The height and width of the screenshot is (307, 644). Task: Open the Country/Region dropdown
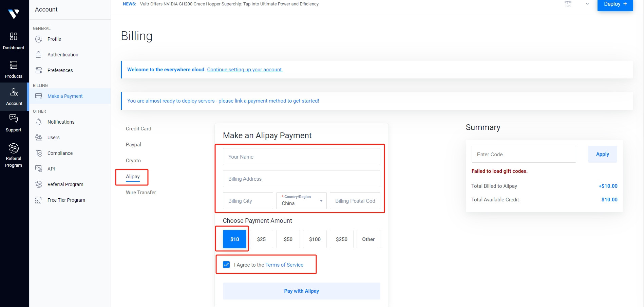tap(302, 201)
